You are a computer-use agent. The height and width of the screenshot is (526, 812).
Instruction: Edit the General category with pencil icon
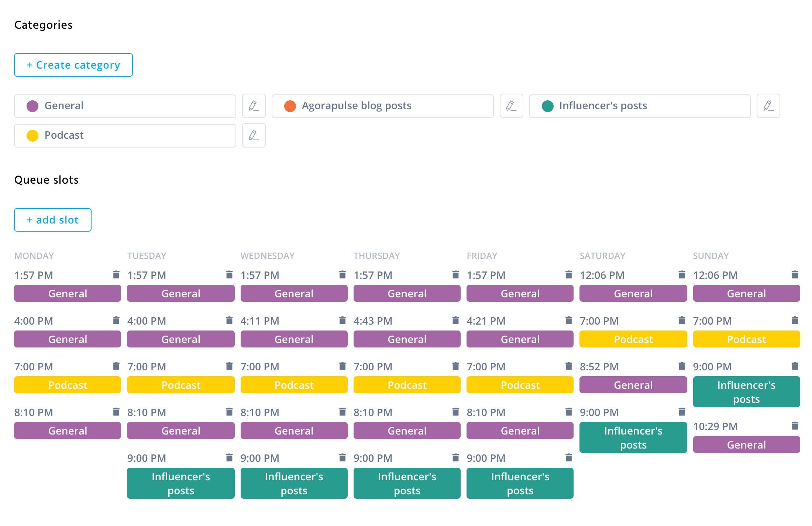[x=254, y=106]
